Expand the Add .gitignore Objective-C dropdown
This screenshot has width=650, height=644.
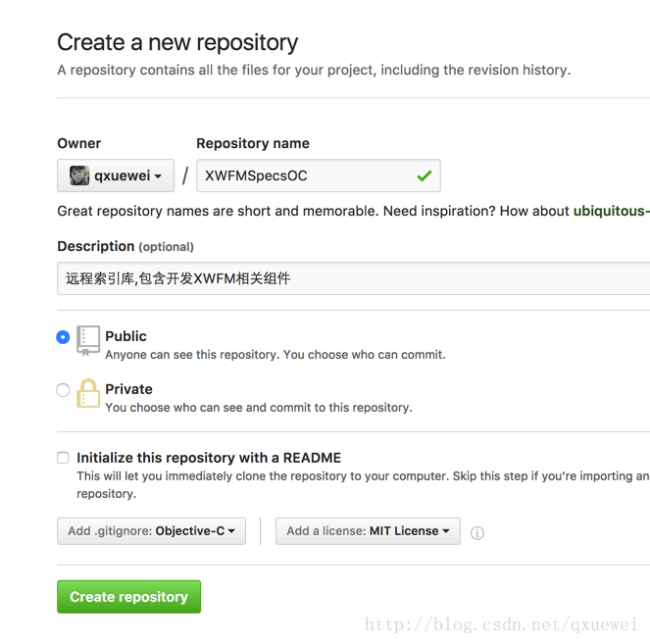click(x=151, y=531)
